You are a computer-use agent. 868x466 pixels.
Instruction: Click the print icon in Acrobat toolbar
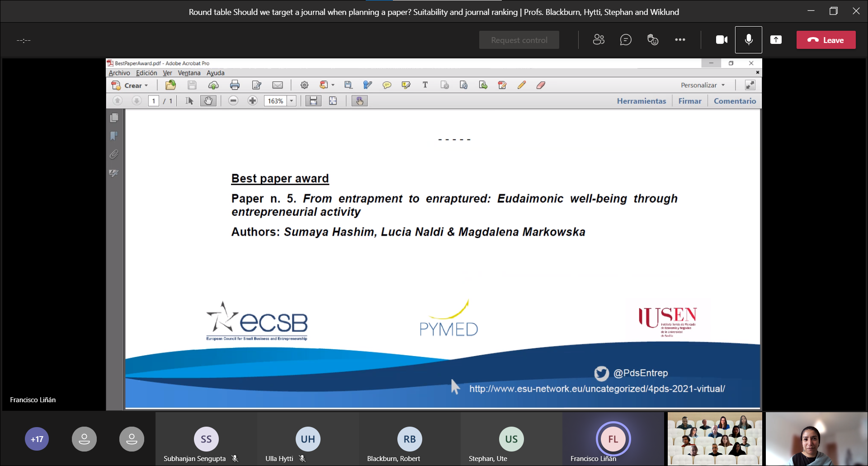235,85
